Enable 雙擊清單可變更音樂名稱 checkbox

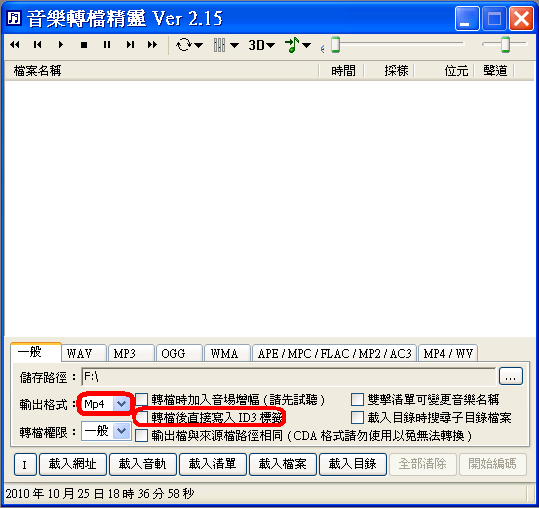pos(357,400)
